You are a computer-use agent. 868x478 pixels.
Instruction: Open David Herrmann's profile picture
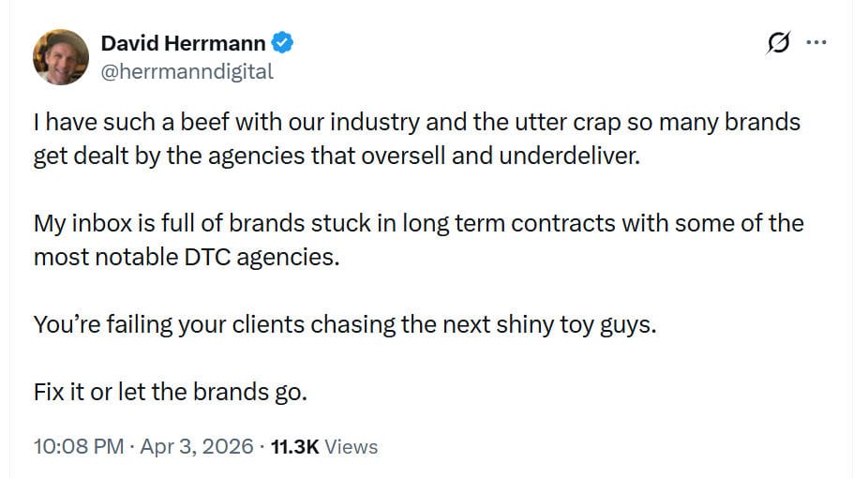click(x=61, y=57)
